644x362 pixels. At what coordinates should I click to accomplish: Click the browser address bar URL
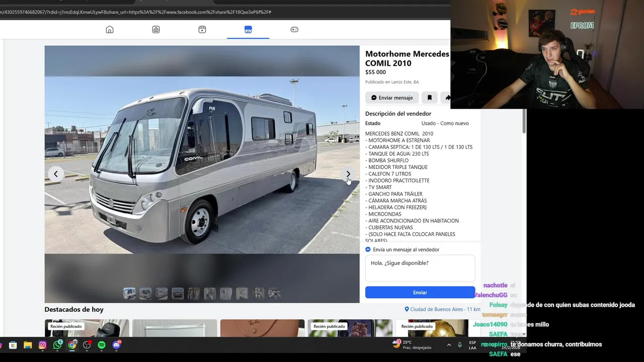click(x=136, y=12)
